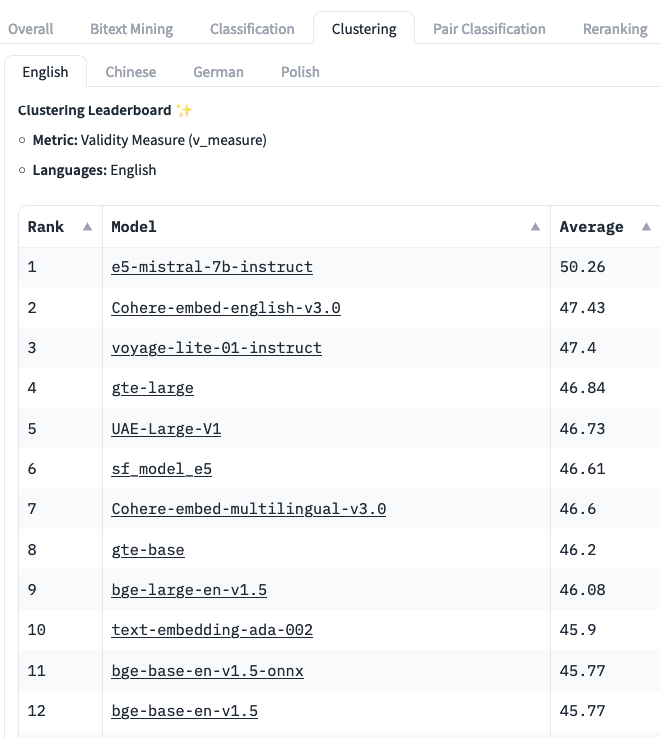Image resolution: width=660 pixels, height=738 pixels.
Task: Open text-embedding-ada-002 model link
Action: [x=212, y=630]
